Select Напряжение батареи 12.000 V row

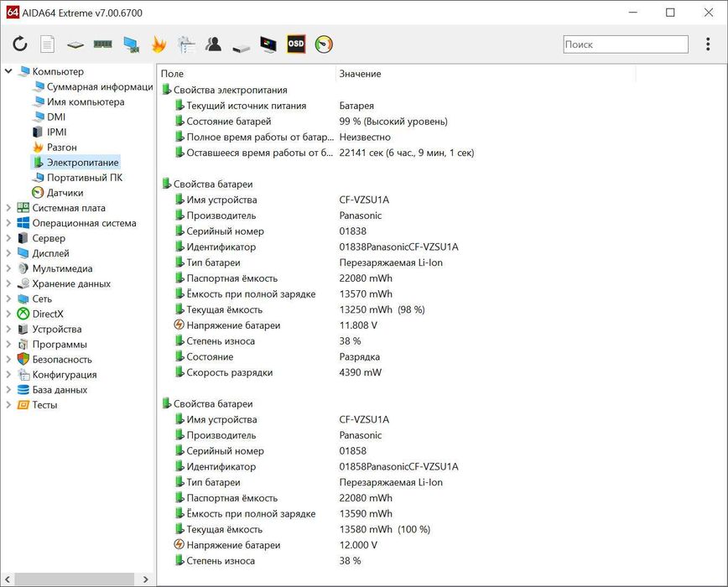tap(275, 545)
